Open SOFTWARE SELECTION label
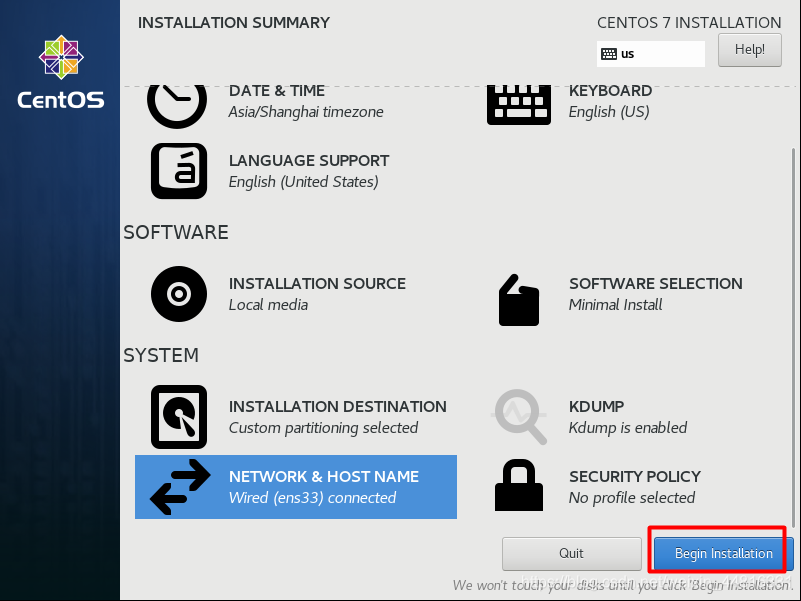The width and height of the screenshot is (801, 601). pos(656,284)
